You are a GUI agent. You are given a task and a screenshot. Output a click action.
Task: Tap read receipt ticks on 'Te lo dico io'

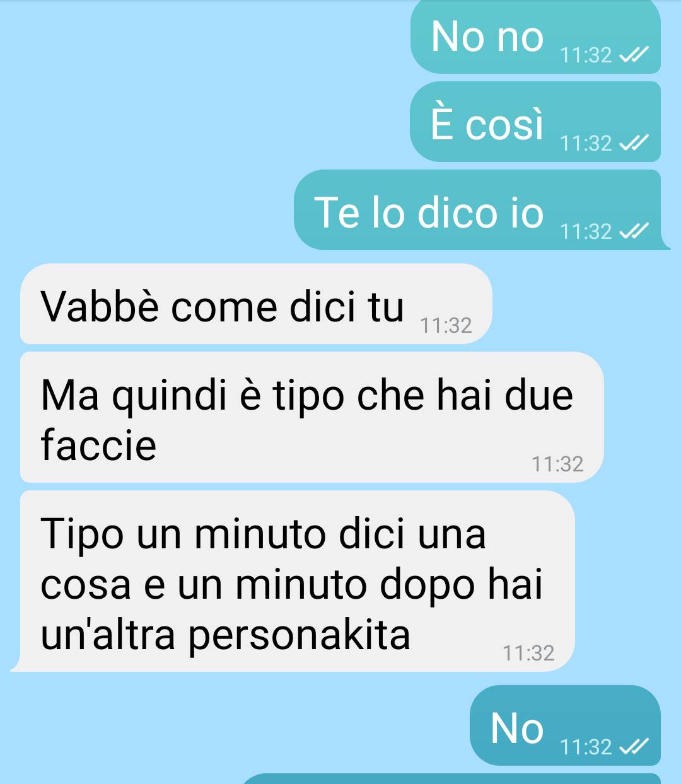click(x=634, y=233)
